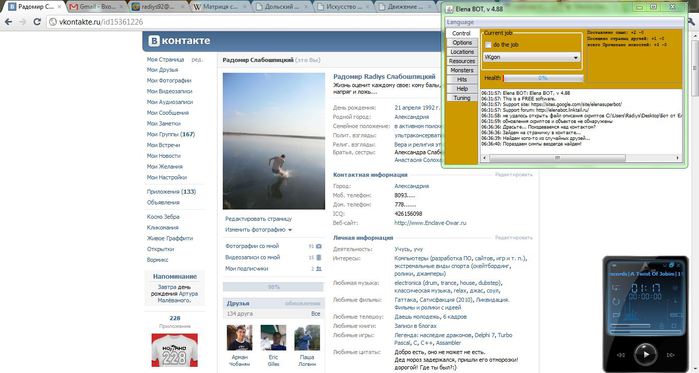
Task: Open the VKgon job dropdown
Action: point(531,57)
